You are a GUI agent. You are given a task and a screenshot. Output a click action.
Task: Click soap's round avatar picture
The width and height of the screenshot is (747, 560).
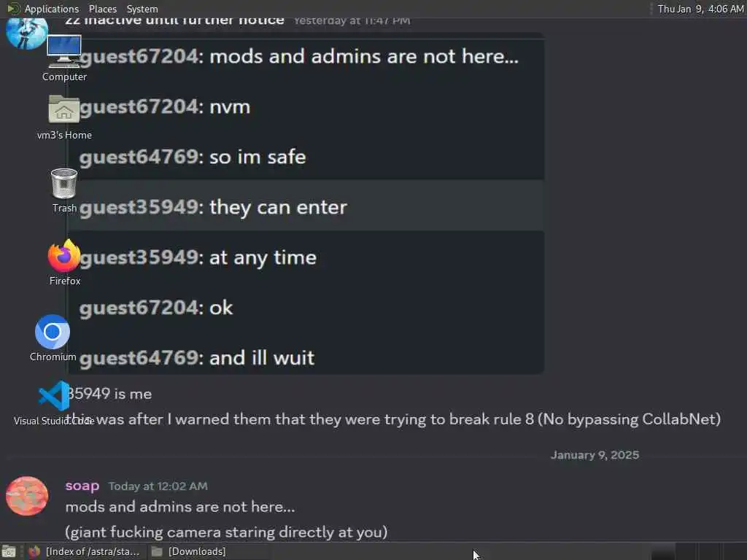[x=27, y=496]
